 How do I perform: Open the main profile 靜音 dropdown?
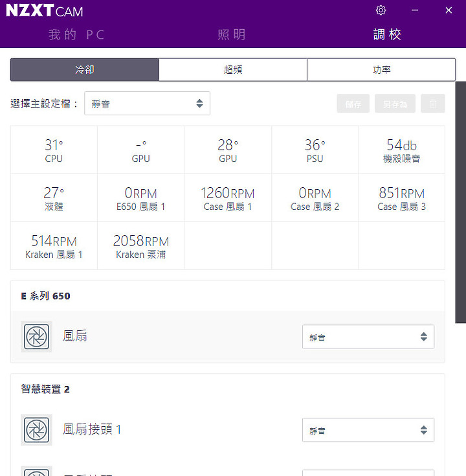click(x=147, y=104)
